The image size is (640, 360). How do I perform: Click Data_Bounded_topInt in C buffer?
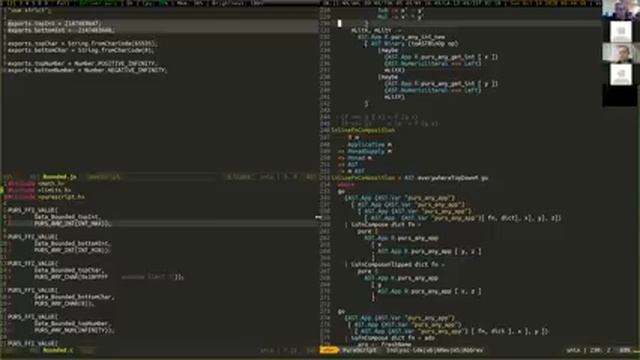tap(67, 217)
